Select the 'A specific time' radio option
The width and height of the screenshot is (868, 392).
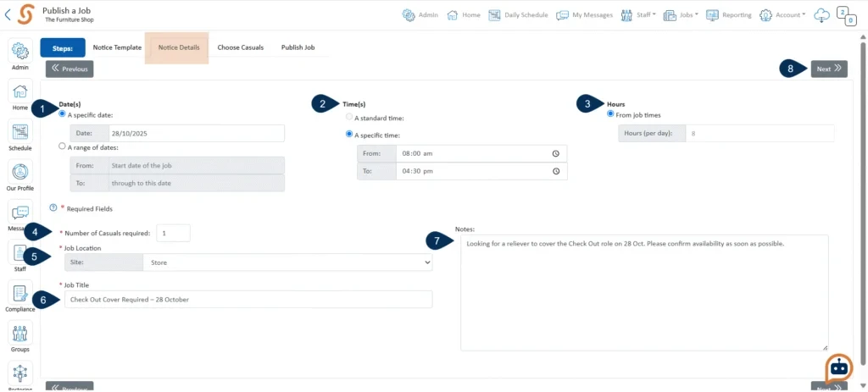point(348,135)
